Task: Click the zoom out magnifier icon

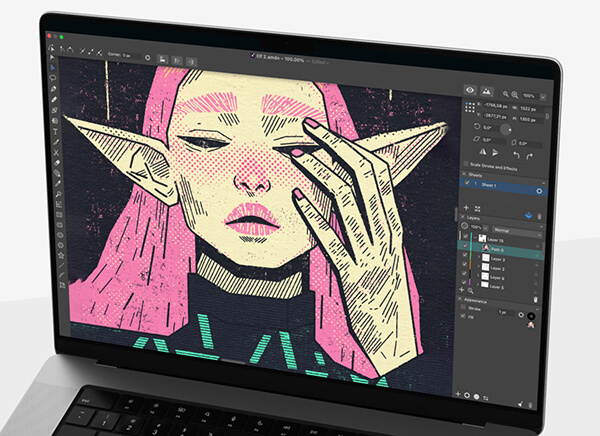Action: pyautogui.click(x=505, y=94)
